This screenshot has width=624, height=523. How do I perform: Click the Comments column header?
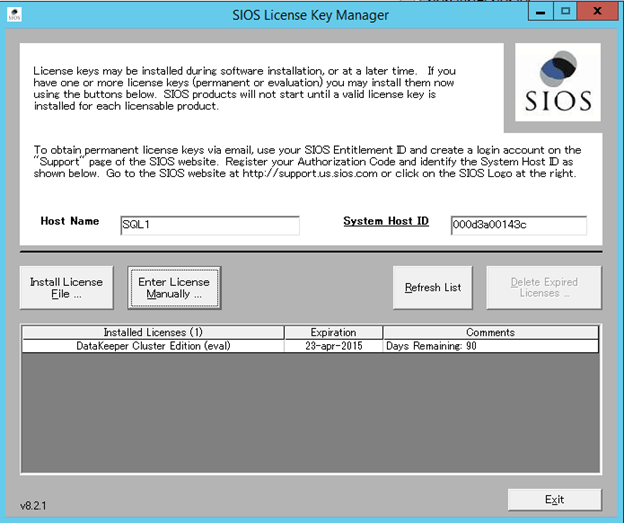[490, 332]
